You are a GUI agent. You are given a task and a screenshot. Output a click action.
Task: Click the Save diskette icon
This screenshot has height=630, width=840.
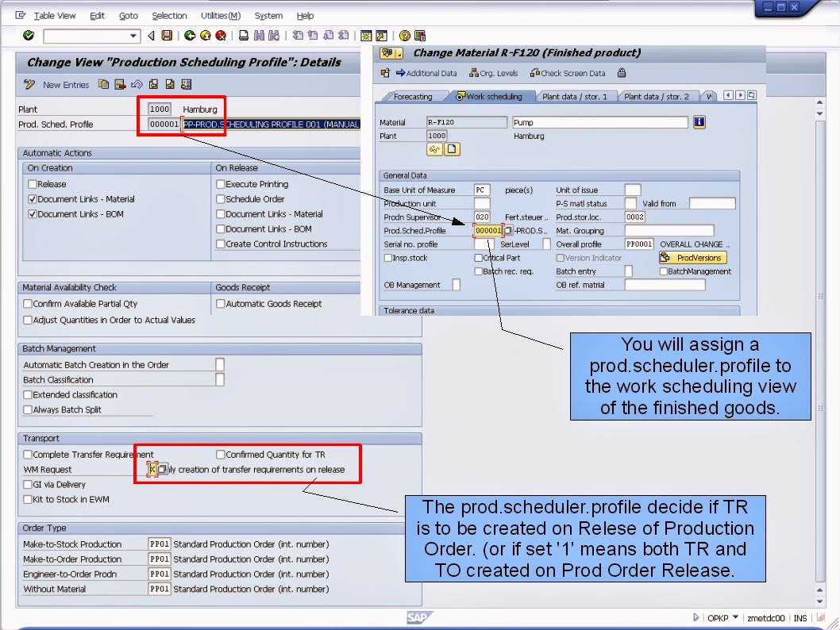coord(168,36)
